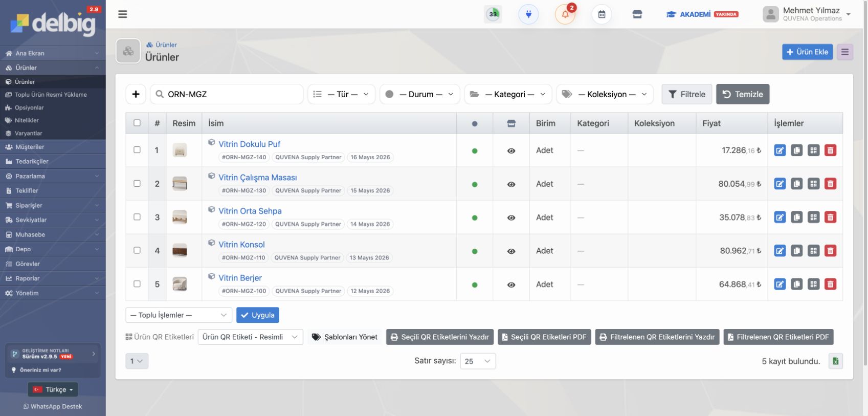868x416 pixels.
Task: Open Mehmet Yılmaz user account menu
Action: 807,14
